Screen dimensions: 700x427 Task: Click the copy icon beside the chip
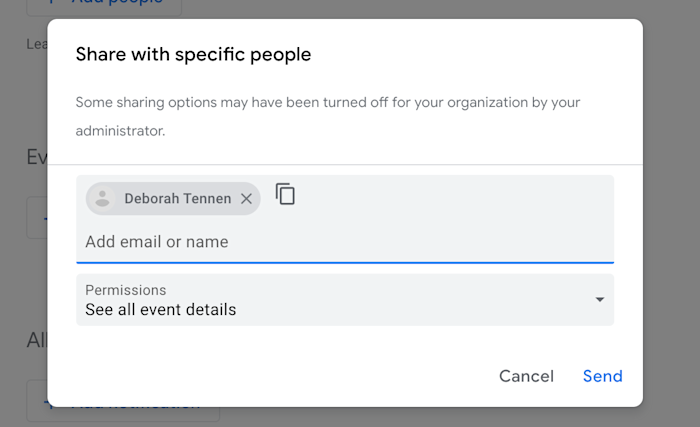(x=286, y=194)
